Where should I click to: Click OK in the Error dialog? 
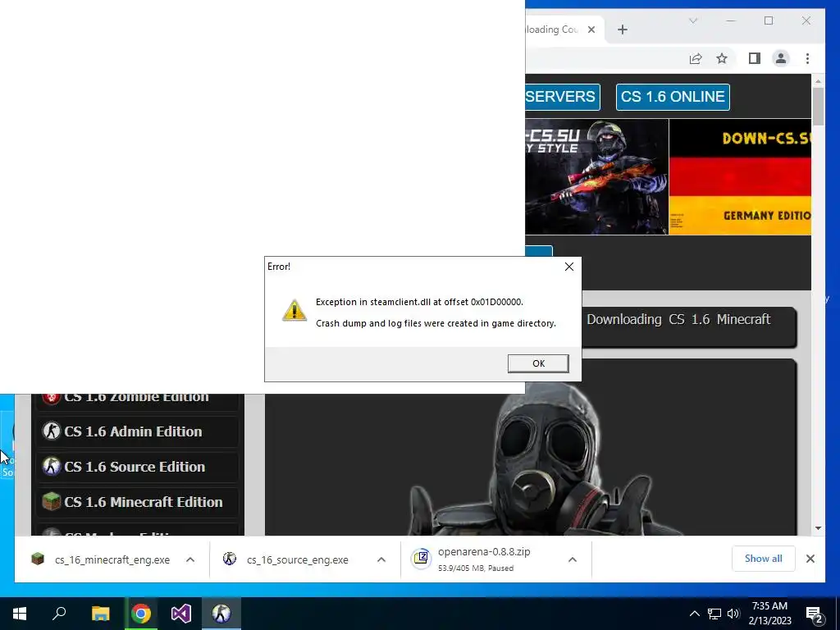tap(538, 363)
